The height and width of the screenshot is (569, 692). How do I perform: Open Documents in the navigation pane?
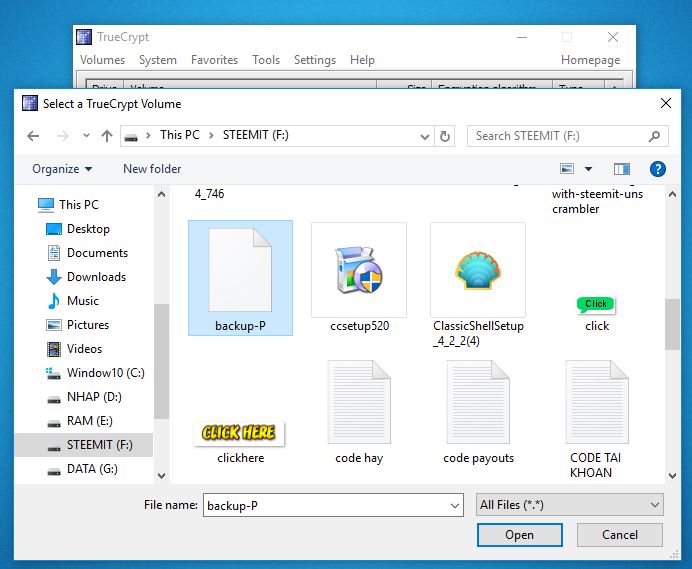point(87,253)
